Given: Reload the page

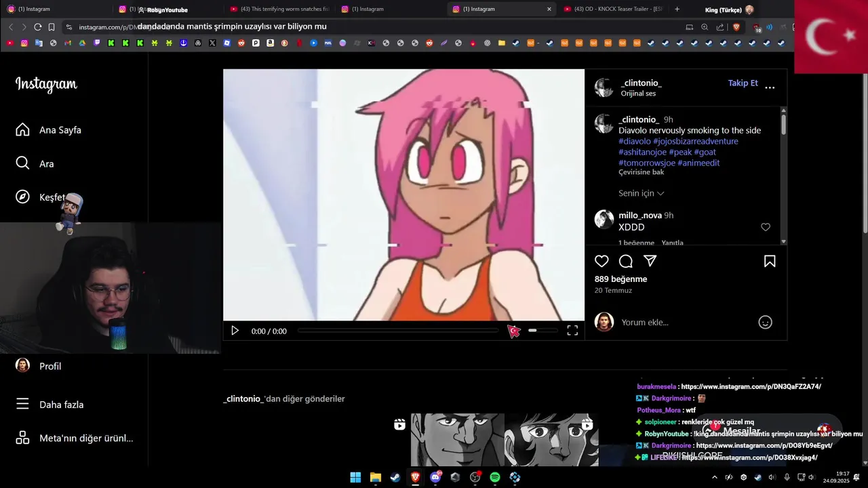Looking at the screenshot, I should pos(38,27).
